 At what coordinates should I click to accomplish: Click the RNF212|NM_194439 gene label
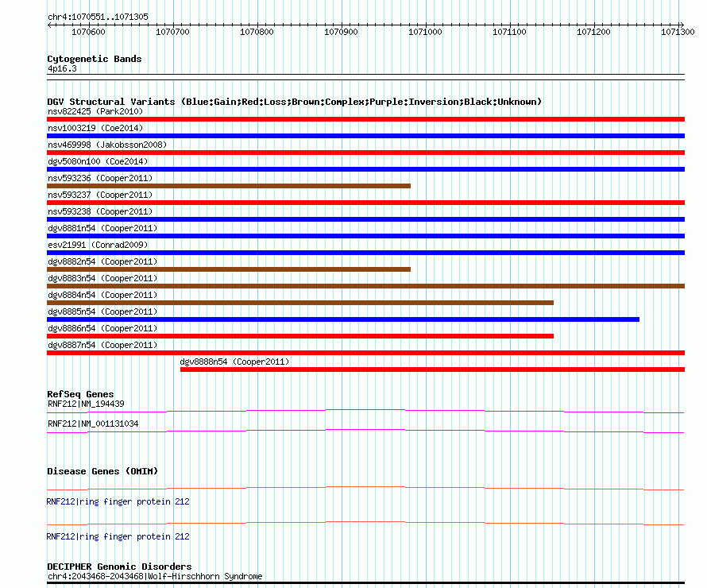(x=86, y=404)
